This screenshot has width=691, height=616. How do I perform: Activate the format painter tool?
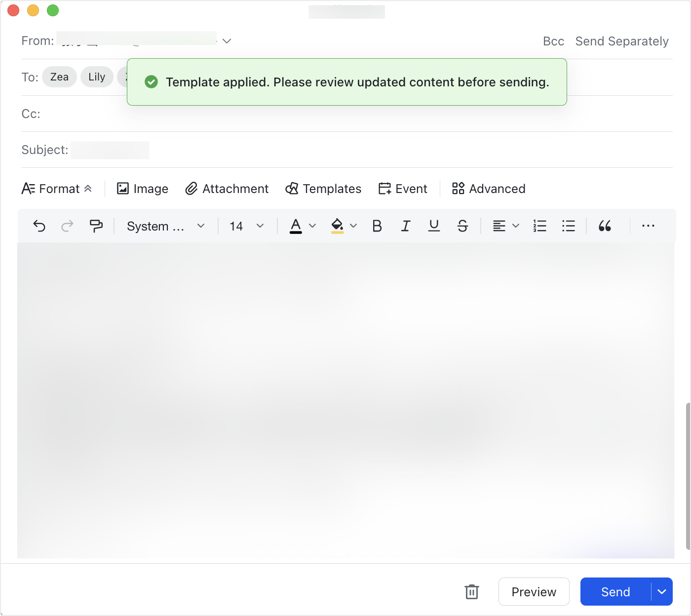[x=96, y=226]
